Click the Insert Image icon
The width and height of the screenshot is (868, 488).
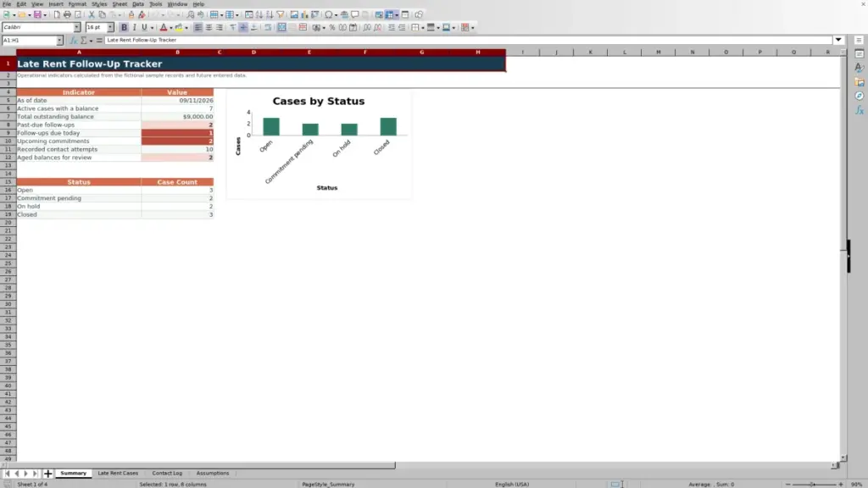(294, 14)
